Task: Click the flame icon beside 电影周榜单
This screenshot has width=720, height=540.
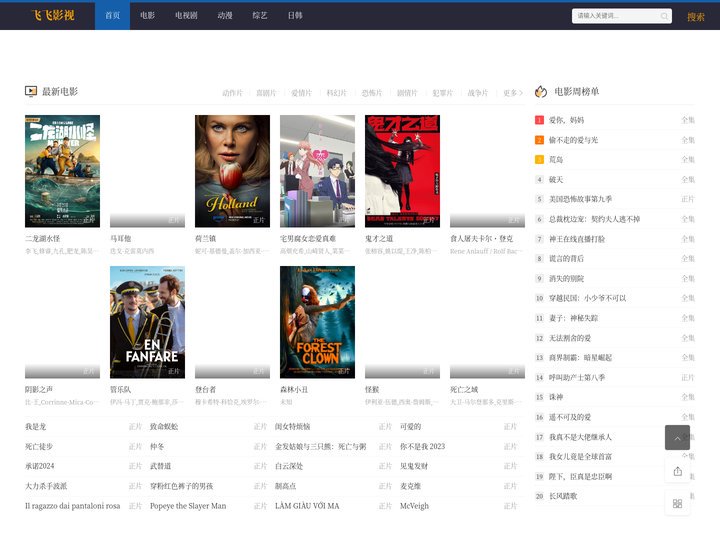Action: coord(541,92)
